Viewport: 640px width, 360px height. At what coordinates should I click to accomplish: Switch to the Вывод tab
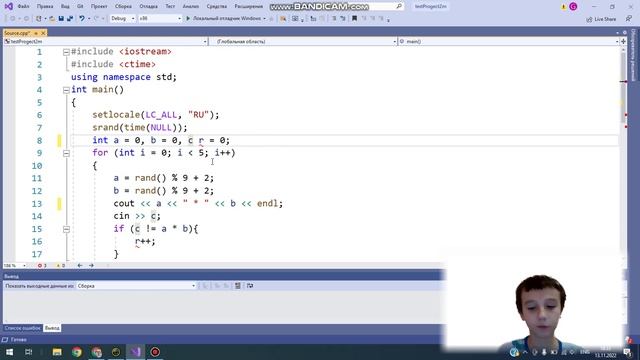coord(52,328)
